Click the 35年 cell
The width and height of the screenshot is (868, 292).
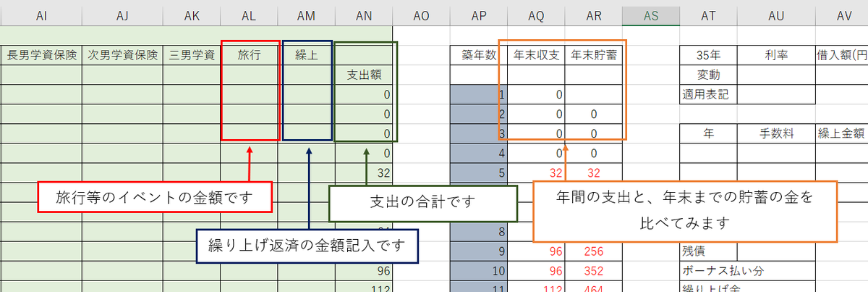[x=709, y=54]
